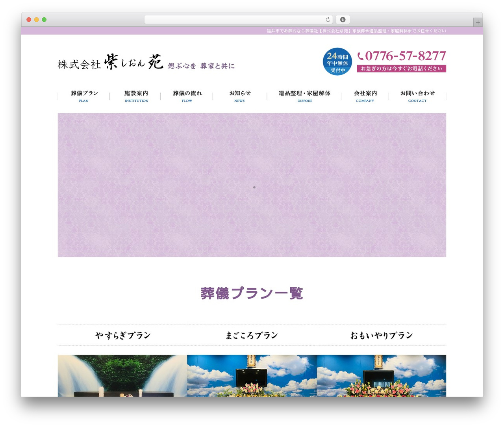Click the お急ぎの方は今すぐお電話ください banner

401,69
